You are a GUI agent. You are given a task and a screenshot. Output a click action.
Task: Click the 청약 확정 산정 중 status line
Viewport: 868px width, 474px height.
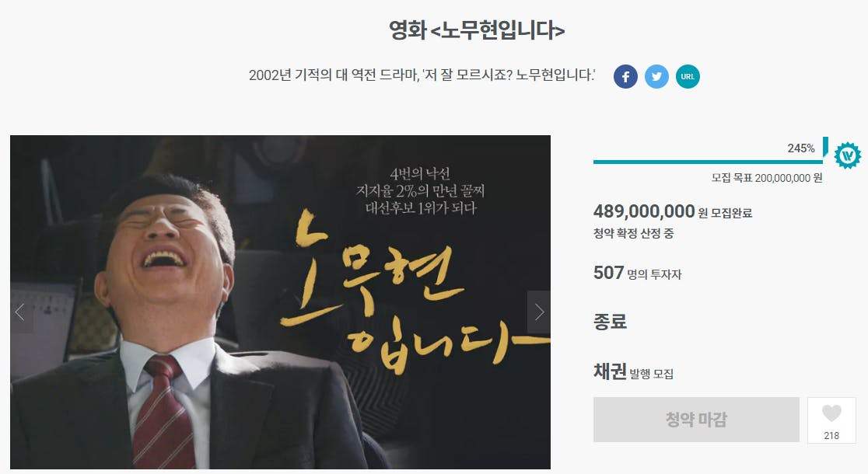point(633,233)
